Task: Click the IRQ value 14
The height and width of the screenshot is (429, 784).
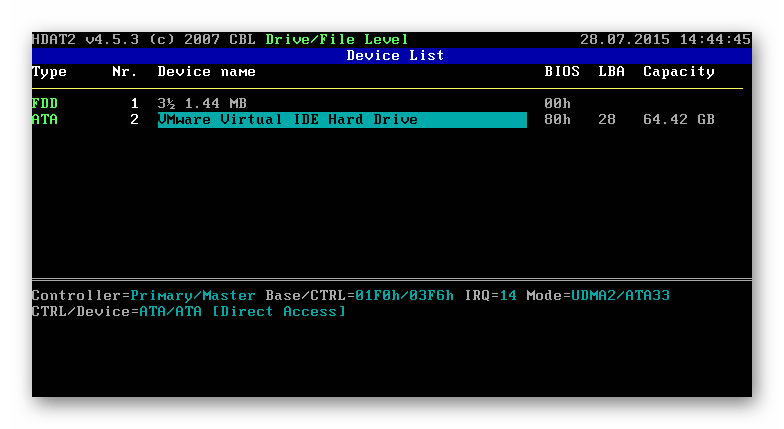Action: click(x=508, y=296)
